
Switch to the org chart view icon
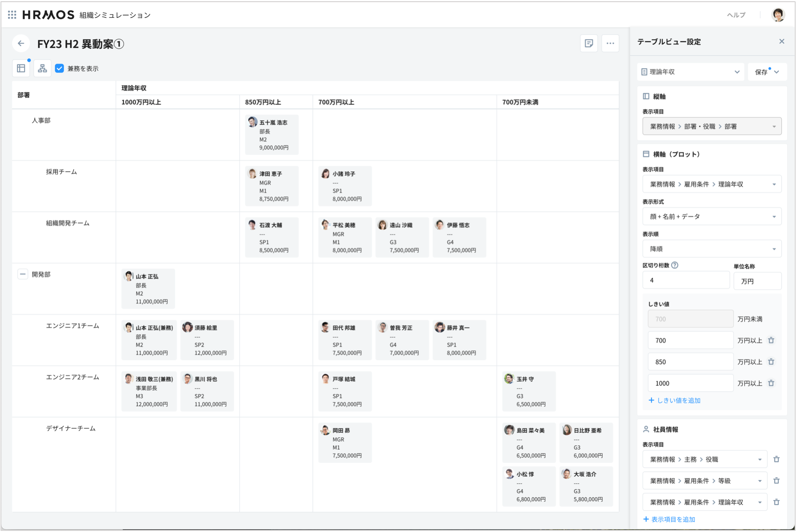[42, 68]
